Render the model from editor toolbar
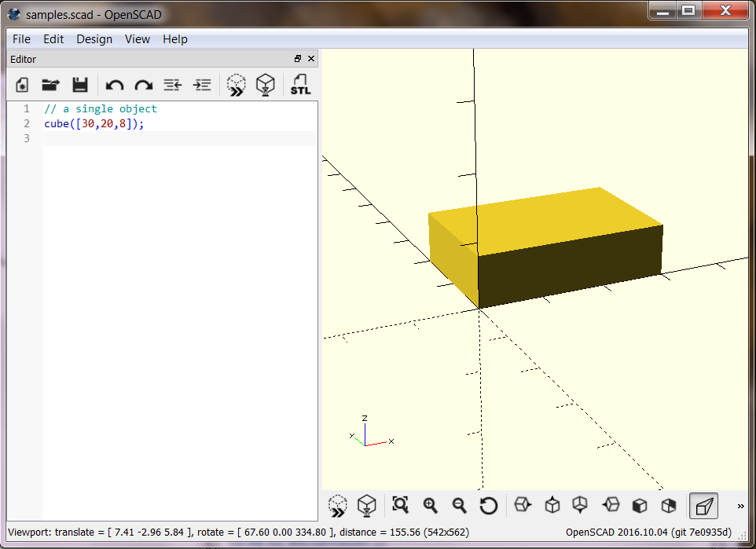 click(x=265, y=85)
